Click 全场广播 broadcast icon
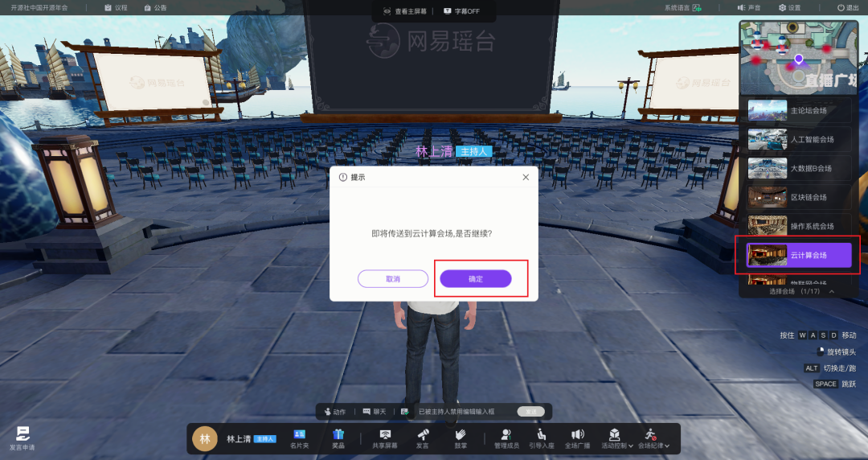 pyautogui.click(x=577, y=439)
